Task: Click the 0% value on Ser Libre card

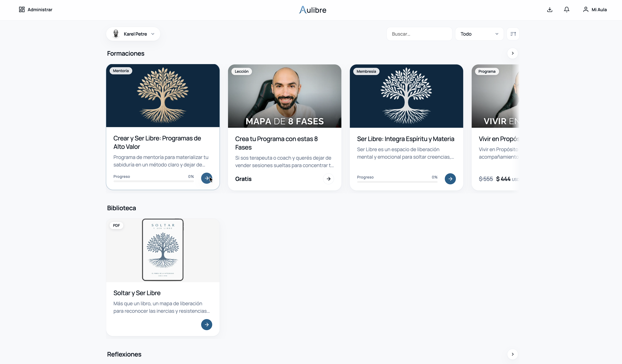Action: click(435, 177)
